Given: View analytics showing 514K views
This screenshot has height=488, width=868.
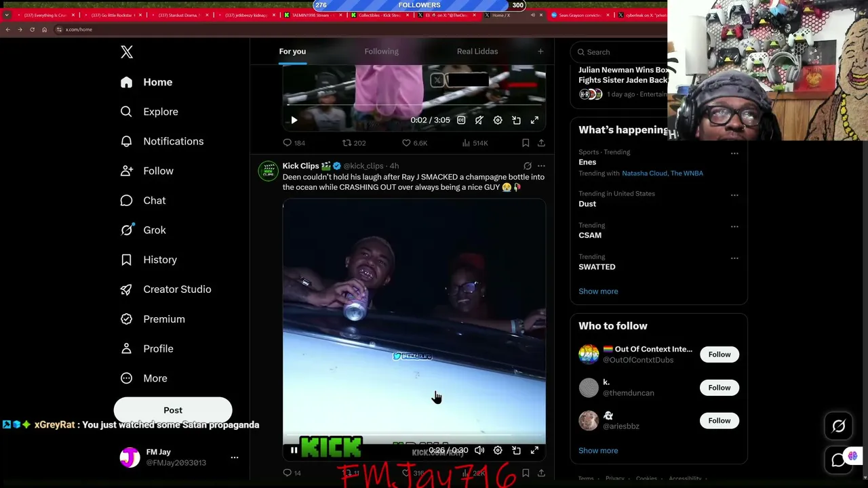Looking at the screenshot, I should click(x=474, y=143).
